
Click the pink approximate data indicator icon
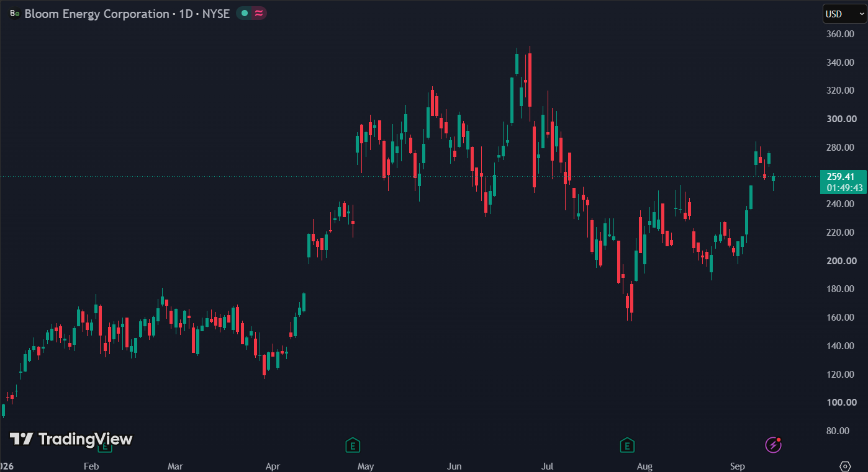(x=259, y=13)
